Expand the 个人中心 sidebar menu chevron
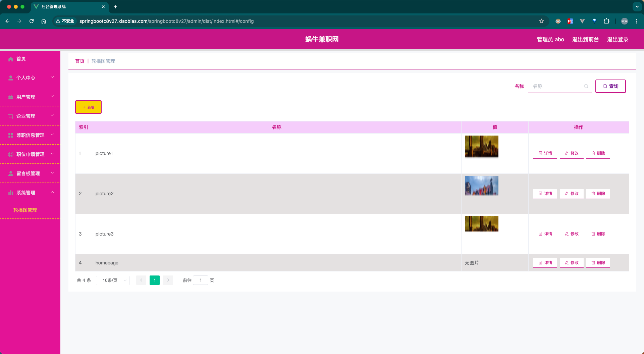 click(x=52, y=78)
